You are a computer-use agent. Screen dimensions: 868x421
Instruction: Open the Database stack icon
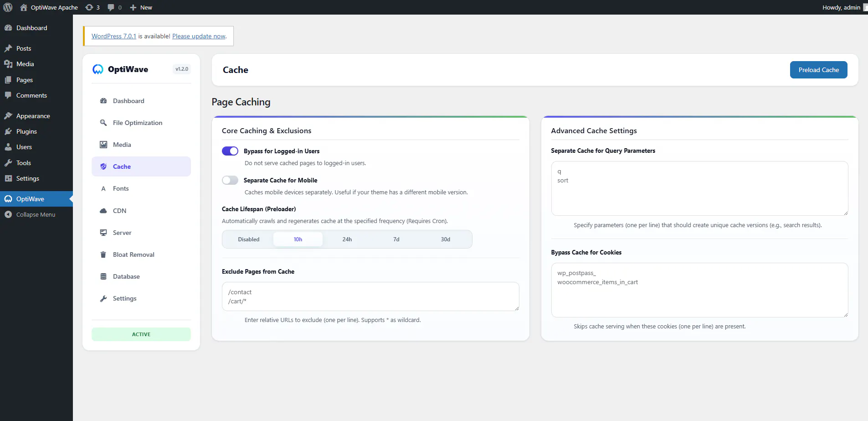(x=103, y=276)
